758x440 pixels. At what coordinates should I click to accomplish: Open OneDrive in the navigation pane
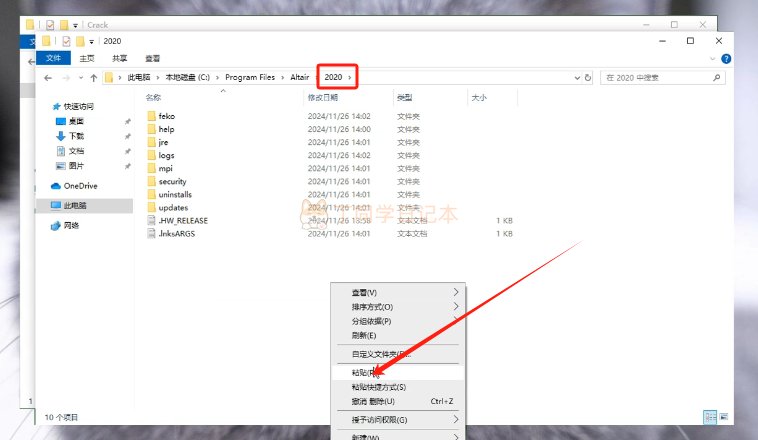[x=80, y=186]
